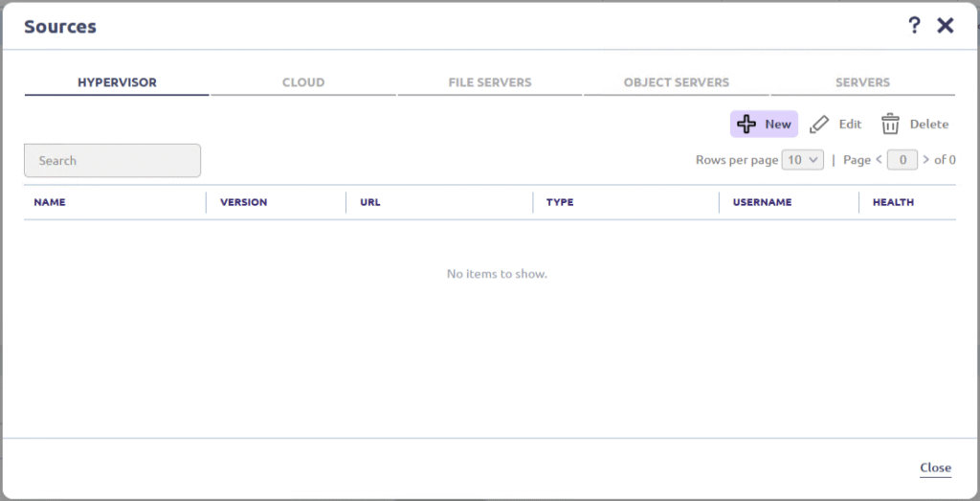The width and height of the screenshot is (980, 501).
Task: Click the pencil Edit icon
Action: pos(819,125)
